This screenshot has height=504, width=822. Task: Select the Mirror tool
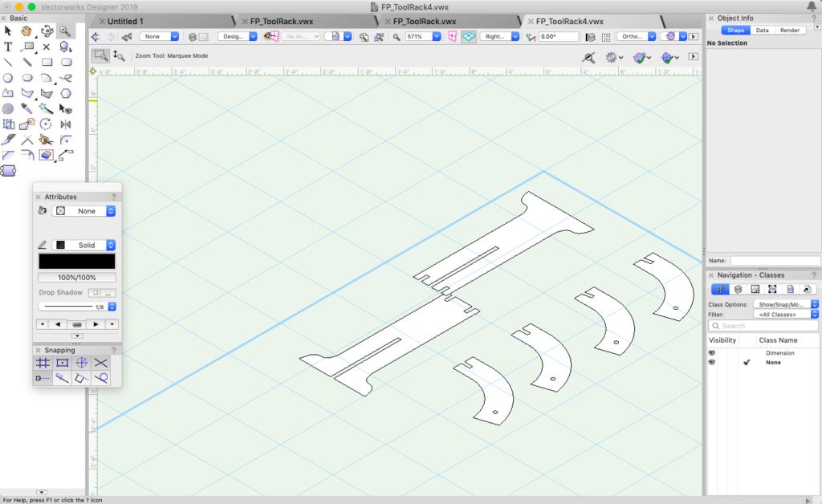66,124
